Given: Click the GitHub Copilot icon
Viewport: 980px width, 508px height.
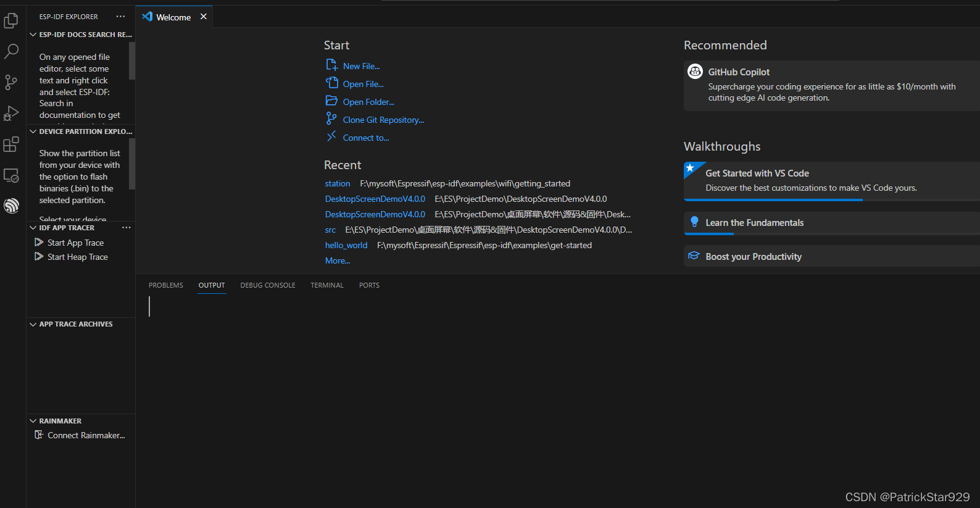Looking at the screenshot, I should [x=695, y=72].
